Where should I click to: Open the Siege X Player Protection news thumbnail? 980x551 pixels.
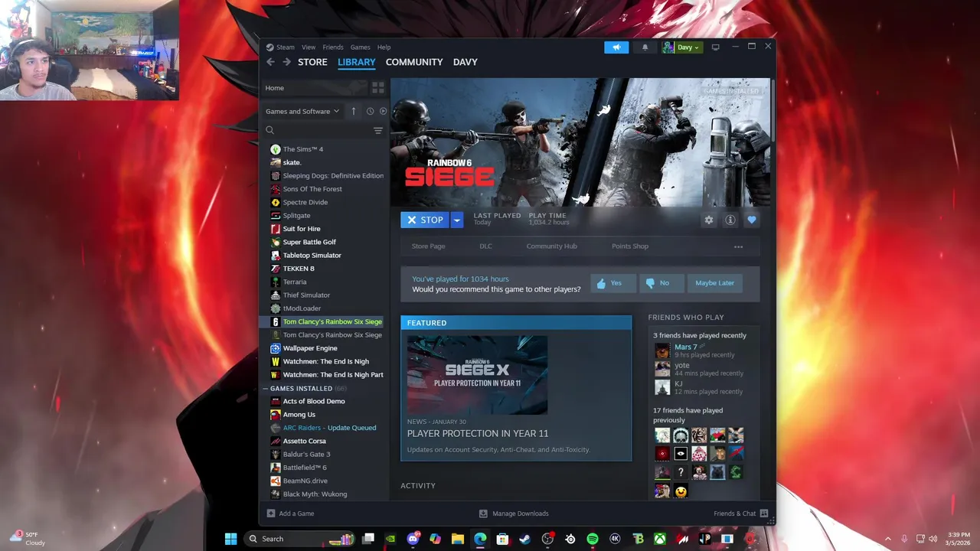tap(477, 375)
